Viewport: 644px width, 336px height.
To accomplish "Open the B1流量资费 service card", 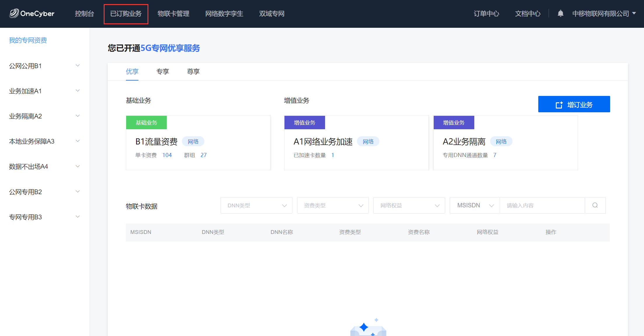I will (157, 142).
